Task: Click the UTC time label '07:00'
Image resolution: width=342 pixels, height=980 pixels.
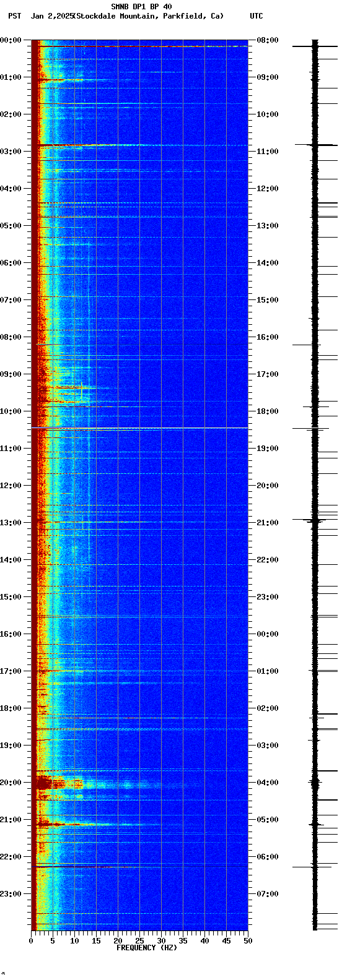Action: pyautogui.click(x=267, y=894)
